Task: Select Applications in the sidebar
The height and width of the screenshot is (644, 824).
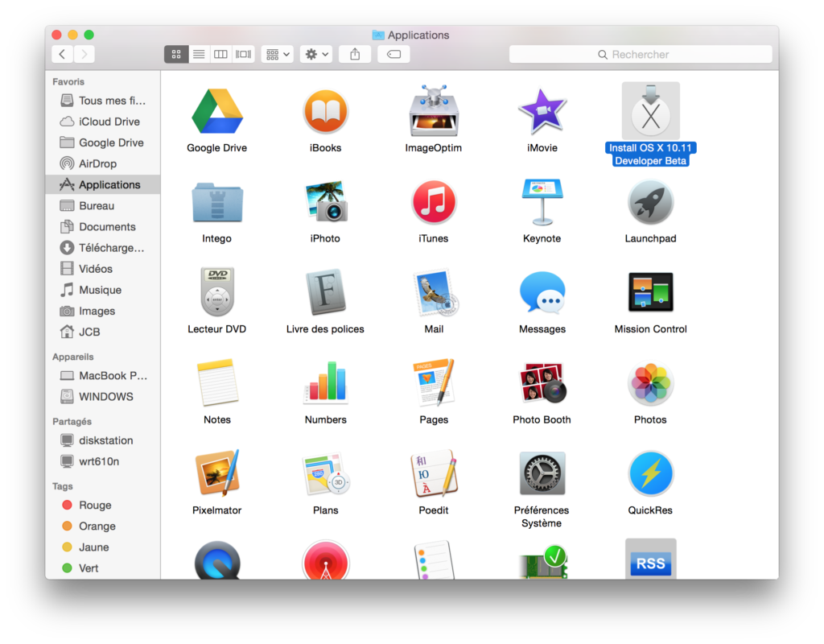Action: 103,184
